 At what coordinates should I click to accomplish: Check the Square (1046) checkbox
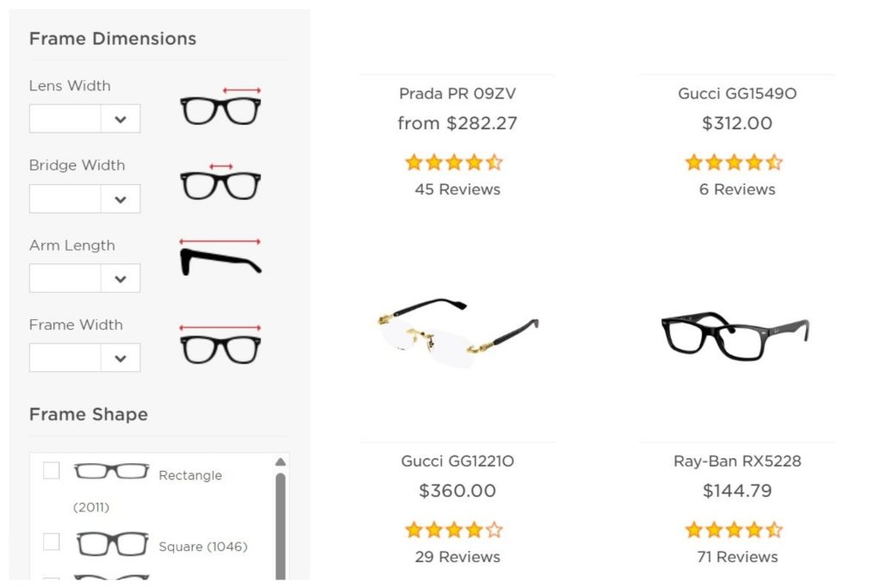[x=51, y=543]
